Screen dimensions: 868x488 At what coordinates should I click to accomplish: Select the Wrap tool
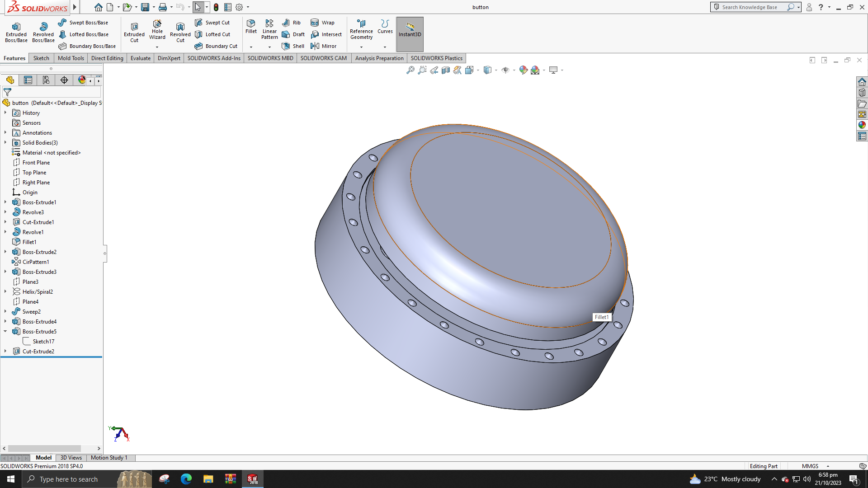point(322,23)
